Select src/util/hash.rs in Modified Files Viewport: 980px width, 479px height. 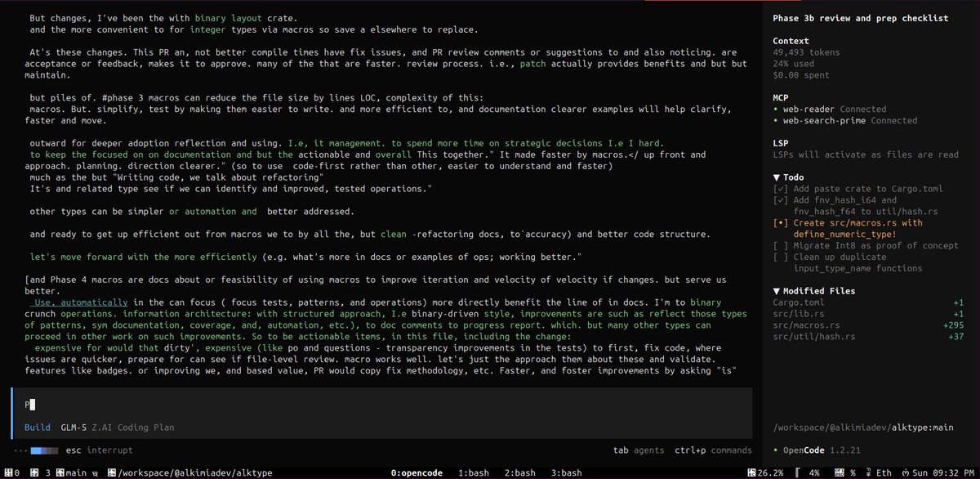[x=813, y=337]
